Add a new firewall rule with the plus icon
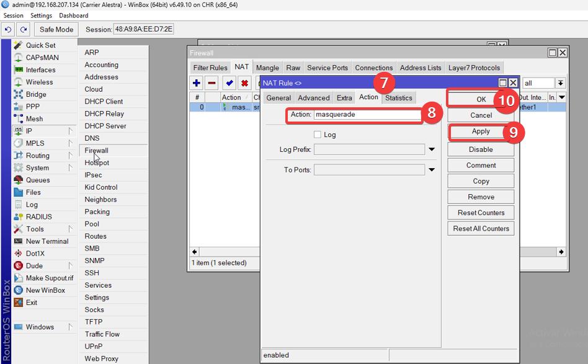The height and width of the screenshot is (364, 588). [197, 82]
